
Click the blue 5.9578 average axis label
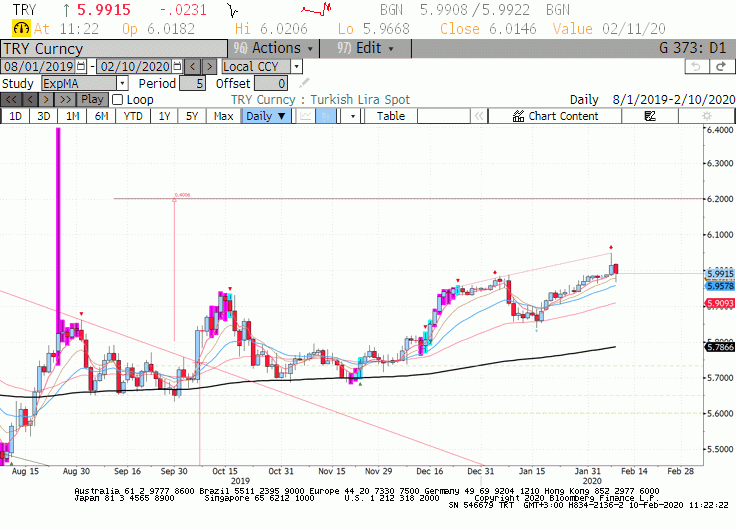tap(720, 286)
